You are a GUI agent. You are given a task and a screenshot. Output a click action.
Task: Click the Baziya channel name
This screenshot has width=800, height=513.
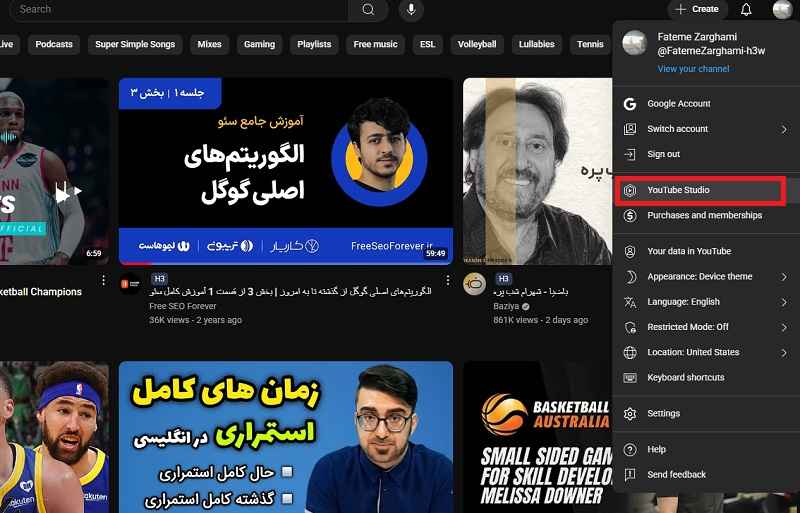tap(506, 306)
